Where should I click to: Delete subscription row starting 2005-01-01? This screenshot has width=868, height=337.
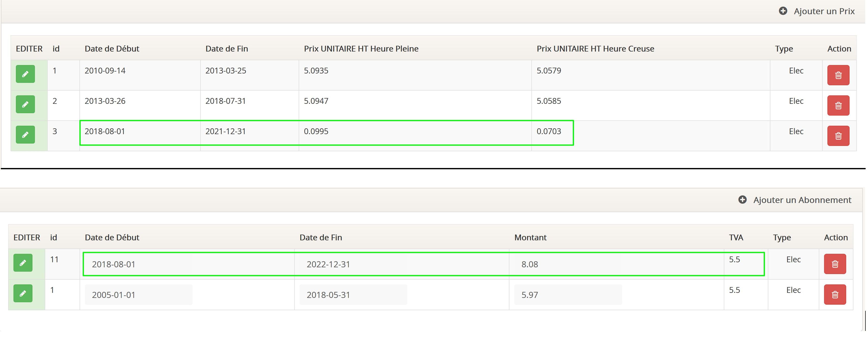[x=835, y=295]
